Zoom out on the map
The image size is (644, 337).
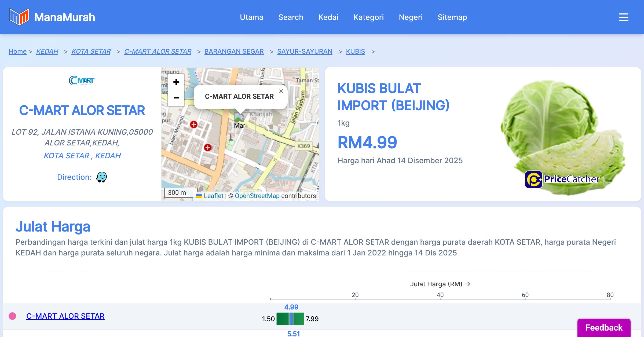pyautogui.click(x=176, y=98)
